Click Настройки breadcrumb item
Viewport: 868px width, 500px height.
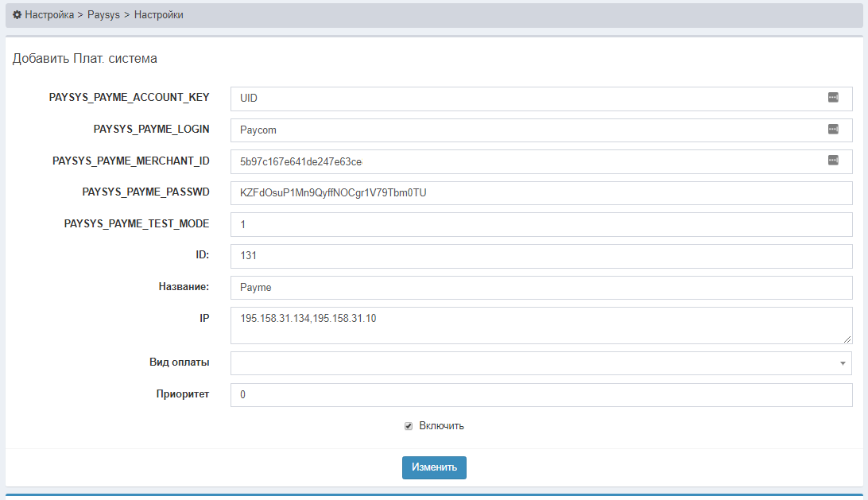[159, 15]
